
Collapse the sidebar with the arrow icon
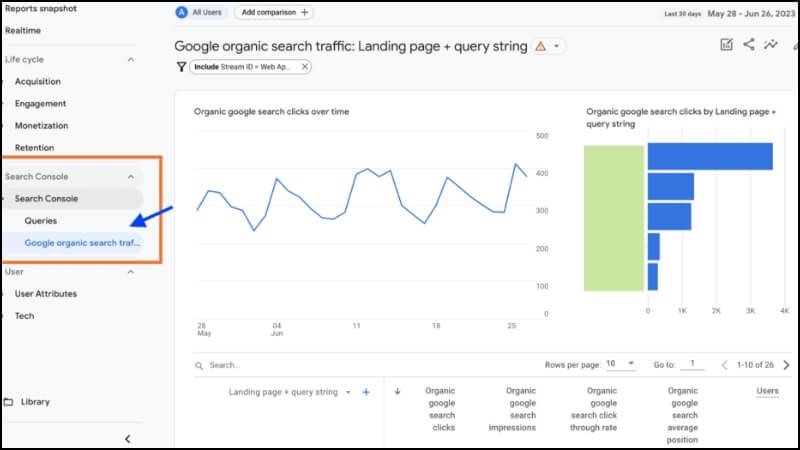tap(128, 439)
